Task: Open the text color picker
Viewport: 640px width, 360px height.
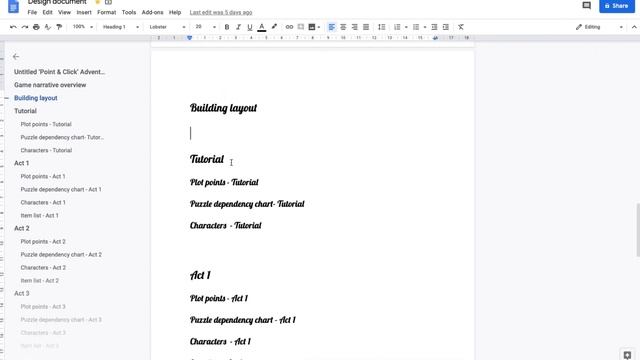Action: (262, 27)
